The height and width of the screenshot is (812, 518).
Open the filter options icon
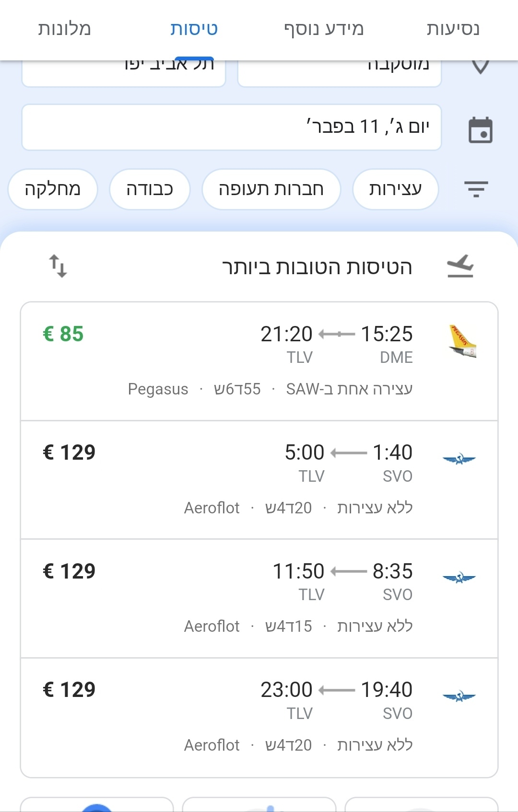476,189
